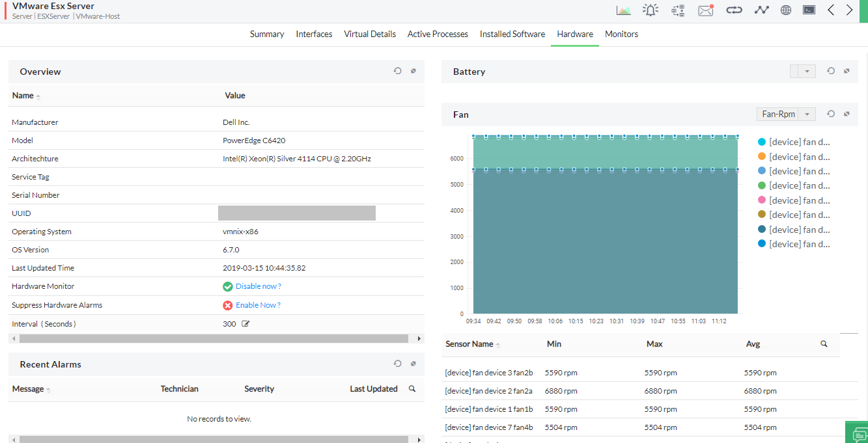Click the globe icon in header
Image resolution: width=868 pixels, height=443 pixels.
coord(786,10)
